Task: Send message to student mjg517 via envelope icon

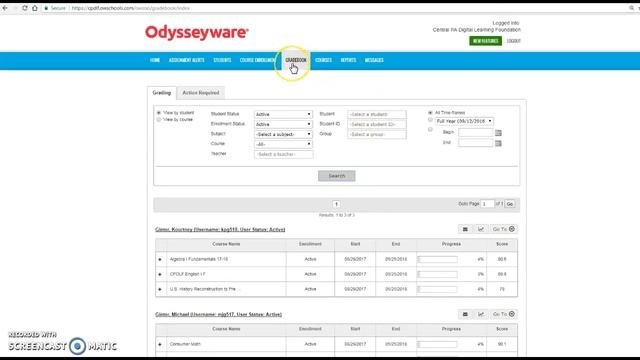Action: [x=465, y=314]
